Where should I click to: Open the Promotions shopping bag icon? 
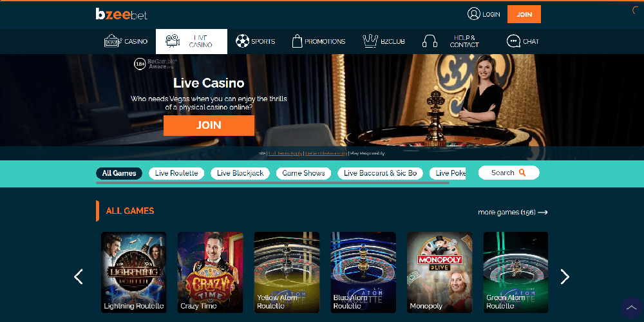pos(297,41)
